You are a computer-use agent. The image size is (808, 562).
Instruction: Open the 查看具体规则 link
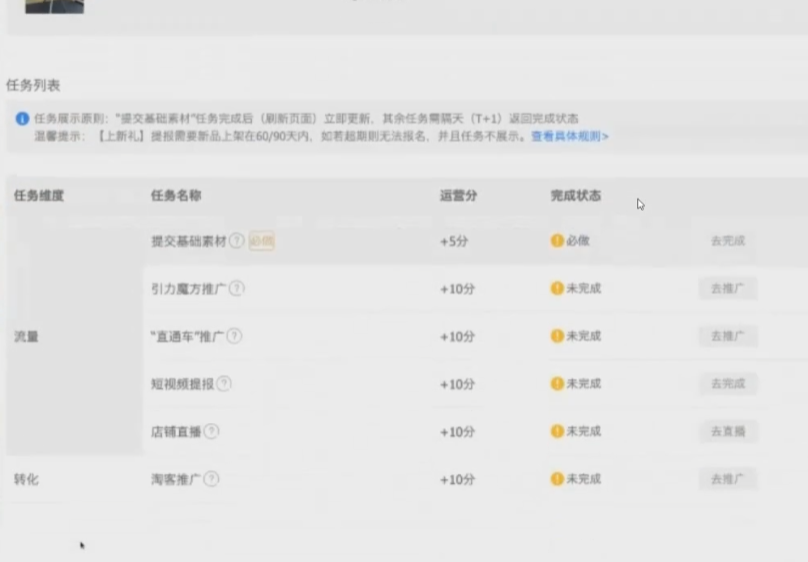point(569,136)
